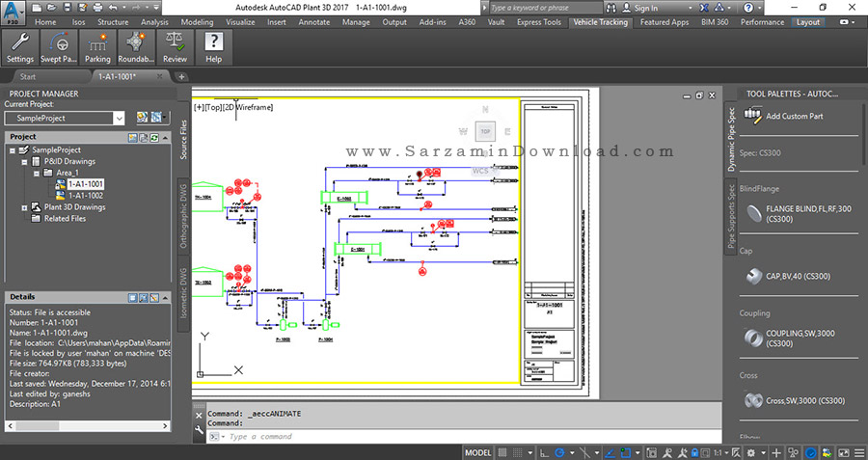The height and width of the screenshot is (460, 868).
Task: Switch to the Modeling ribbon tab
Action: tap(197, 22)
